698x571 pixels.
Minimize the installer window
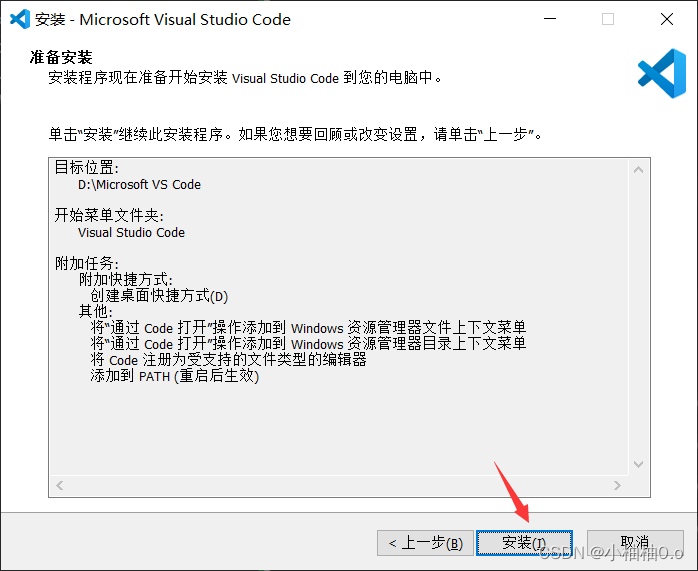pos(550,19)
